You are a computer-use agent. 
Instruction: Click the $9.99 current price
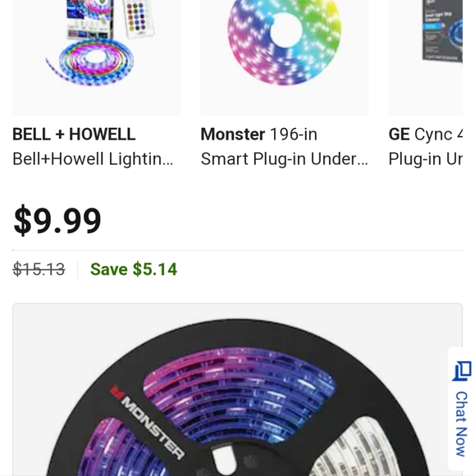coord(57,221)
